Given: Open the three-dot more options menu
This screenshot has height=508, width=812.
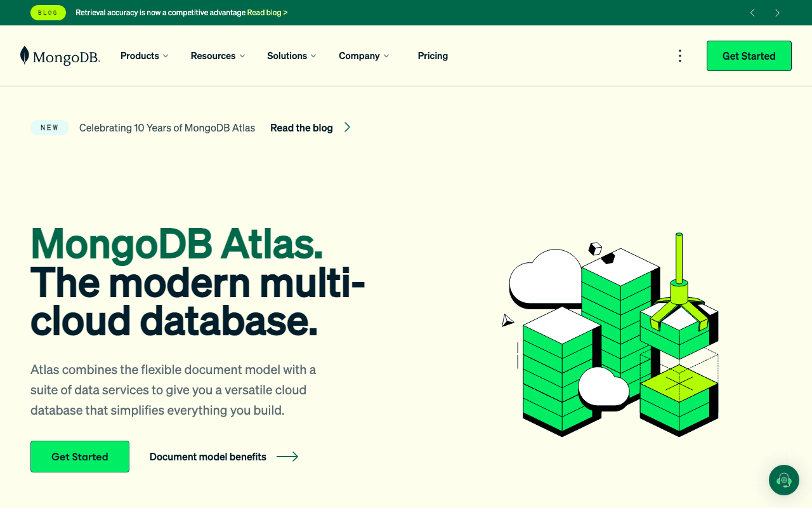Looking at the screenshot, I should click(680, 56).
